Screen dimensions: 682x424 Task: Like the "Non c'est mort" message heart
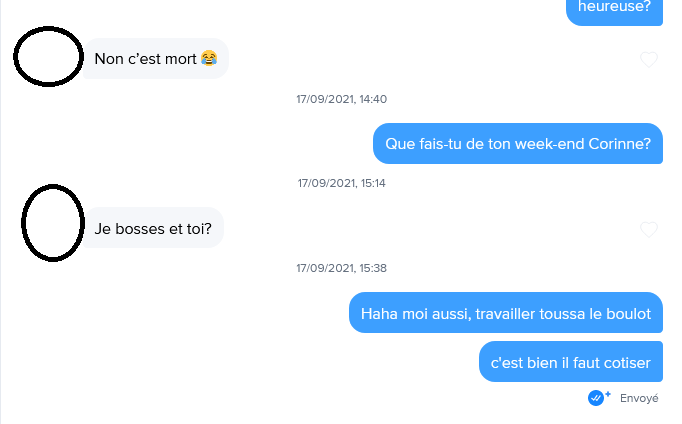[x=649, y=59]
